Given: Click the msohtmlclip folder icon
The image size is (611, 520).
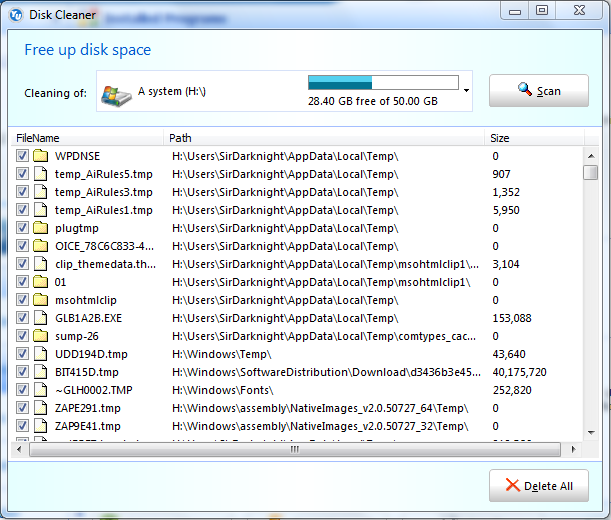Looking at the screenshot, I should (x=41, y=300).
